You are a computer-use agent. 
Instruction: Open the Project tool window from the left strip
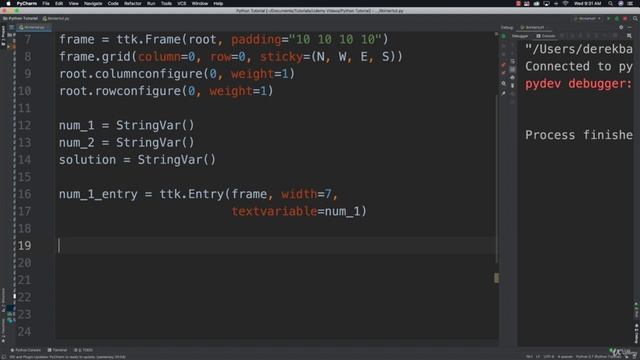tap(3, 36)
